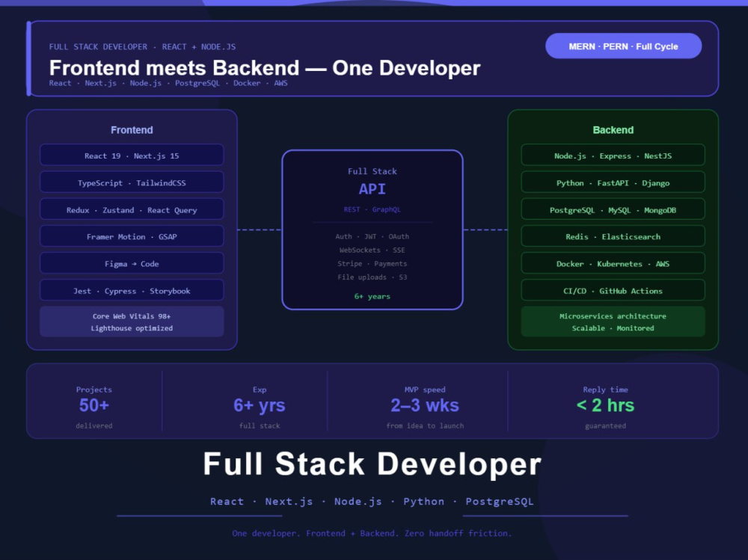
Task: Click 'Frontend meets Backend — One Developer' headline
Action: click(265, 68)
